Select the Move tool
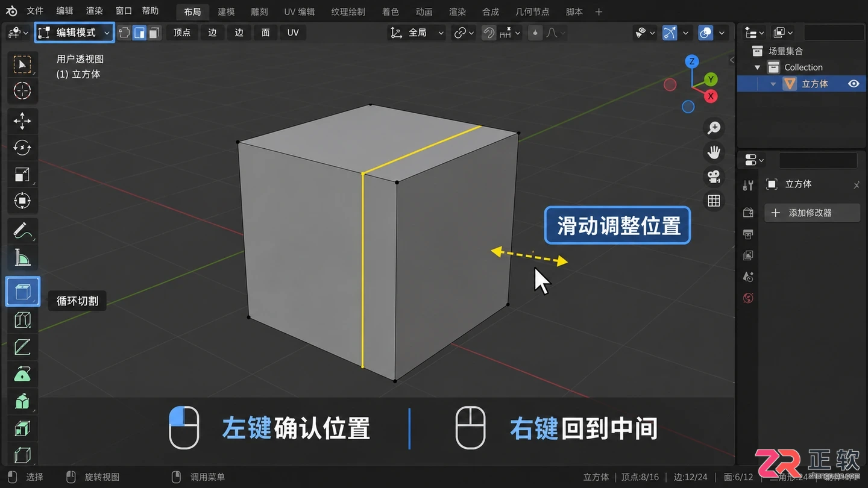The height and width of the screenshot is (488, 868). (x=22, y=121)
